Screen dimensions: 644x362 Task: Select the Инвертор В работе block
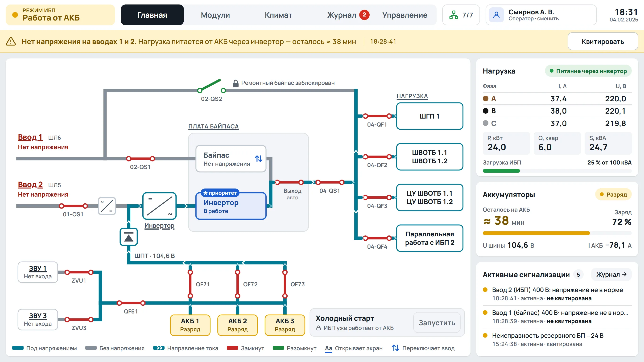coord(231,206)
